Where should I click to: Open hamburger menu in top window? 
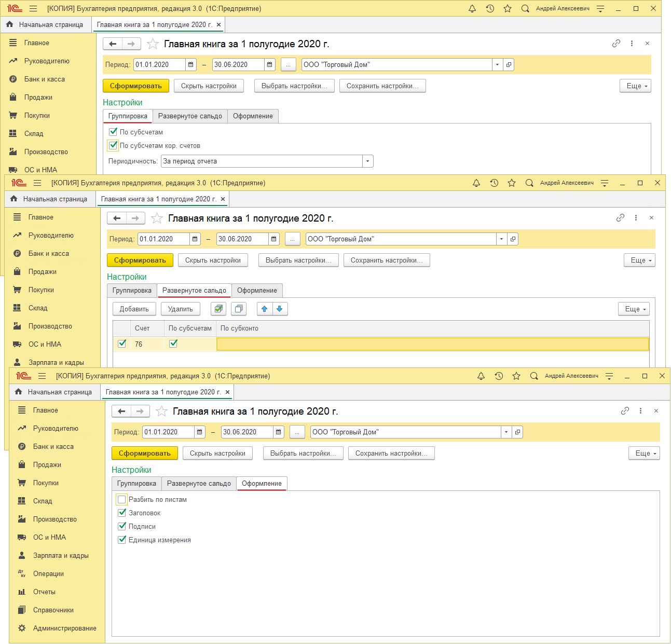(33, 8)
